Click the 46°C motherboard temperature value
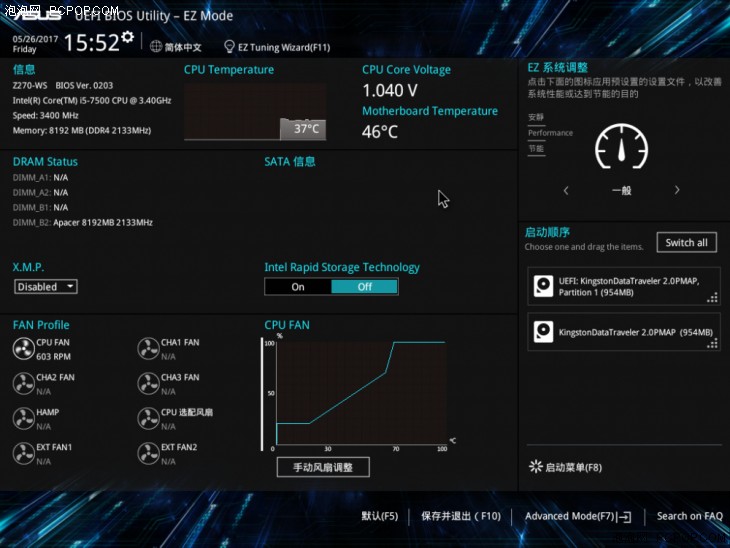This screenshot has height=548, width=730. click(x=380, y=132)
